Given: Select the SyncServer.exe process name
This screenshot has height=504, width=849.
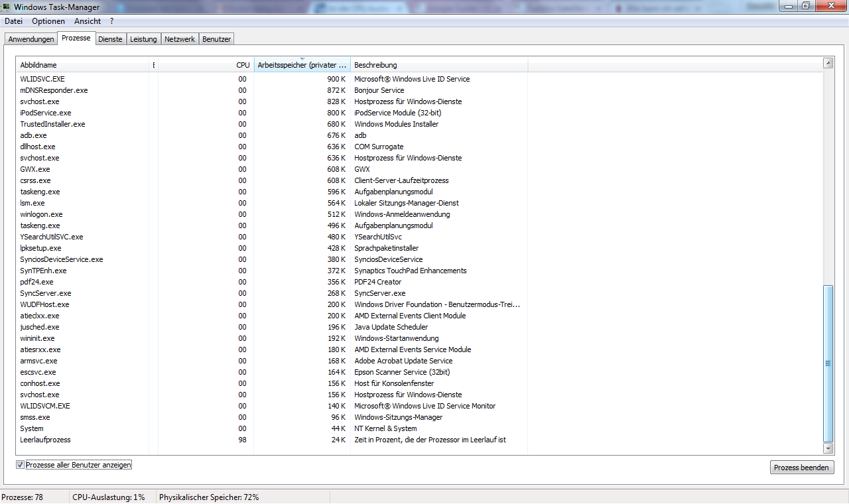Looking at the screenshot, I should 46,293.
